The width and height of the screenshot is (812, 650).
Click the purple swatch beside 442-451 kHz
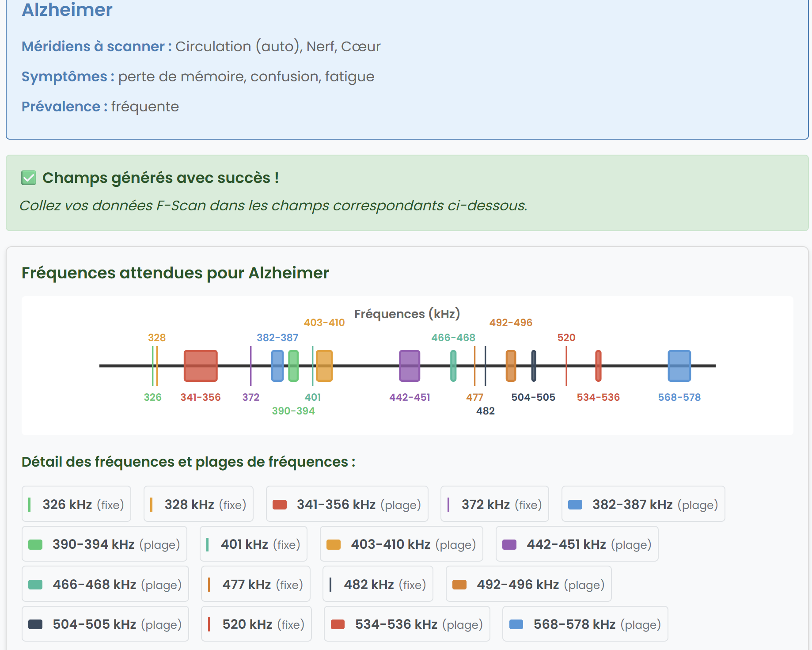point(509,544)
